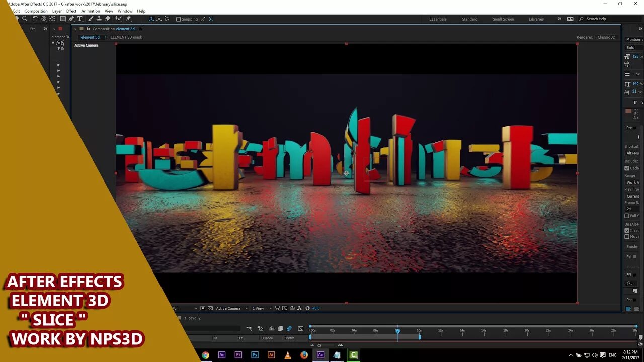Open Timeline button in viewer footer
The image size is (644, 362).
(x=292, y=308)
